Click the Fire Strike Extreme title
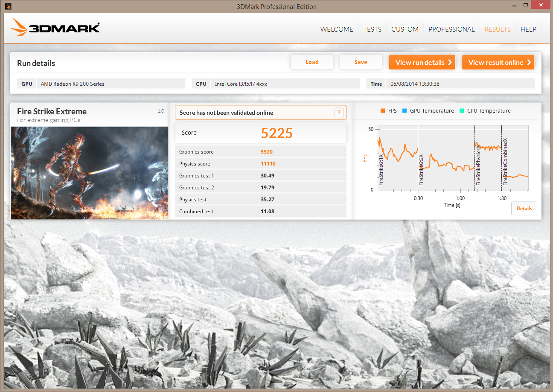The image size is (553, 392). click(52, 111)
